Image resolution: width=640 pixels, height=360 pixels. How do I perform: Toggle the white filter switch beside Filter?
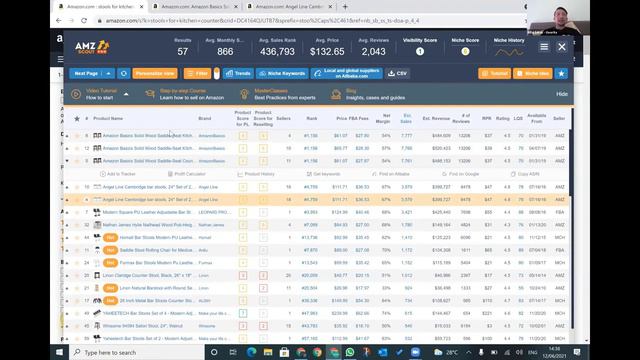tap(217, 73)
